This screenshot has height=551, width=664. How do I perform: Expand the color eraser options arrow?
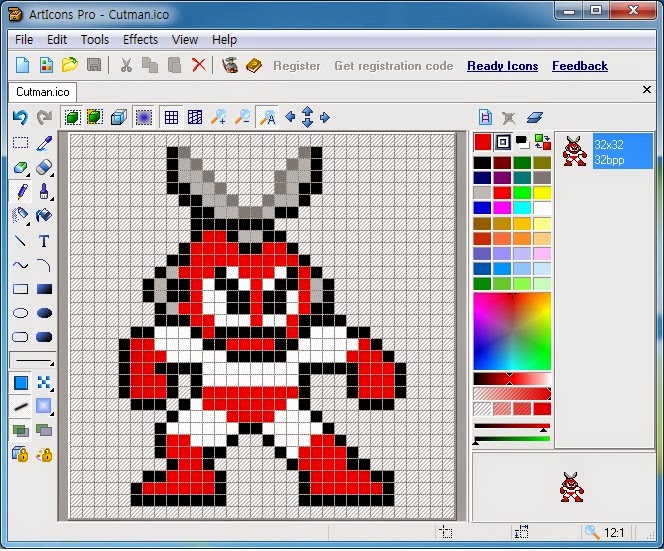(28, 174)
